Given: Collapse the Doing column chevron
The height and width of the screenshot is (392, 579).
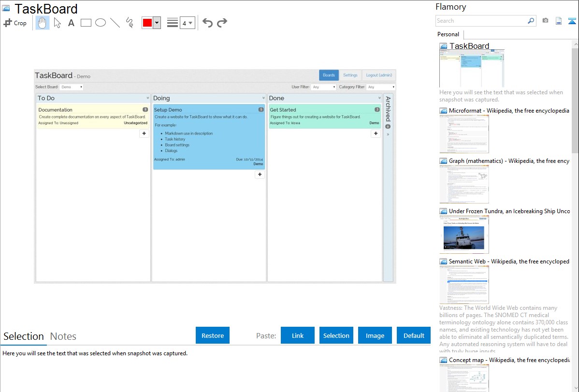Looking at the screenshot, I should pyautogui.click(x=263, y=98).
